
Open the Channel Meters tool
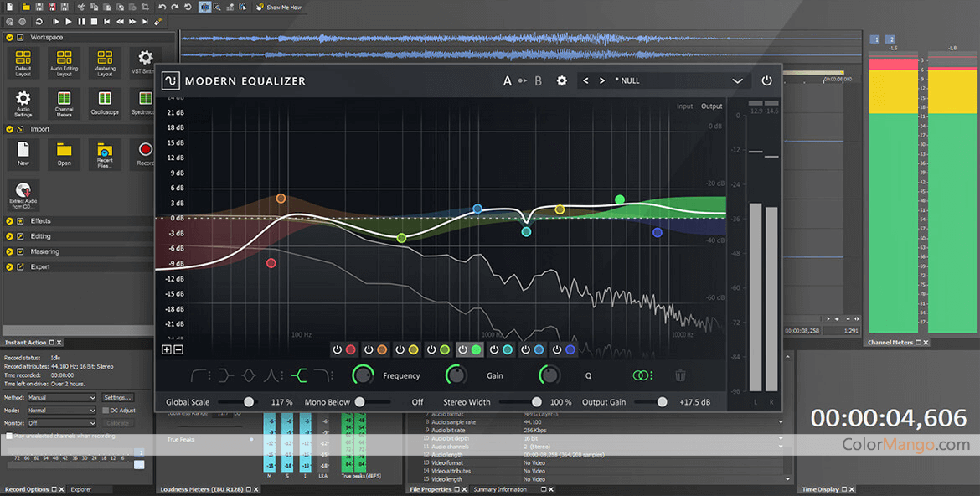(64, 104)
